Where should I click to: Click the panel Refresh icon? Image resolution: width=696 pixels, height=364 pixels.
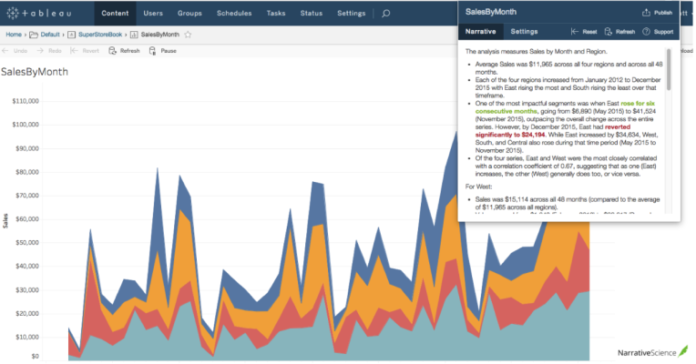point(608,32)
